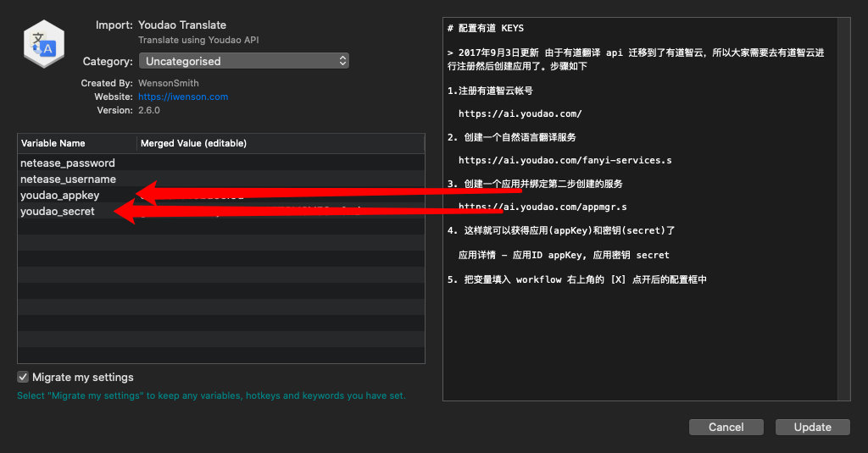868x453 pixels.
Task: Click step 4 line about appKey and secret
Action: [x=561, y=230]
